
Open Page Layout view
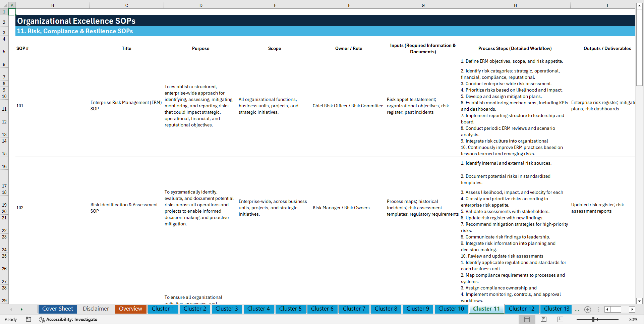point(543,319)
